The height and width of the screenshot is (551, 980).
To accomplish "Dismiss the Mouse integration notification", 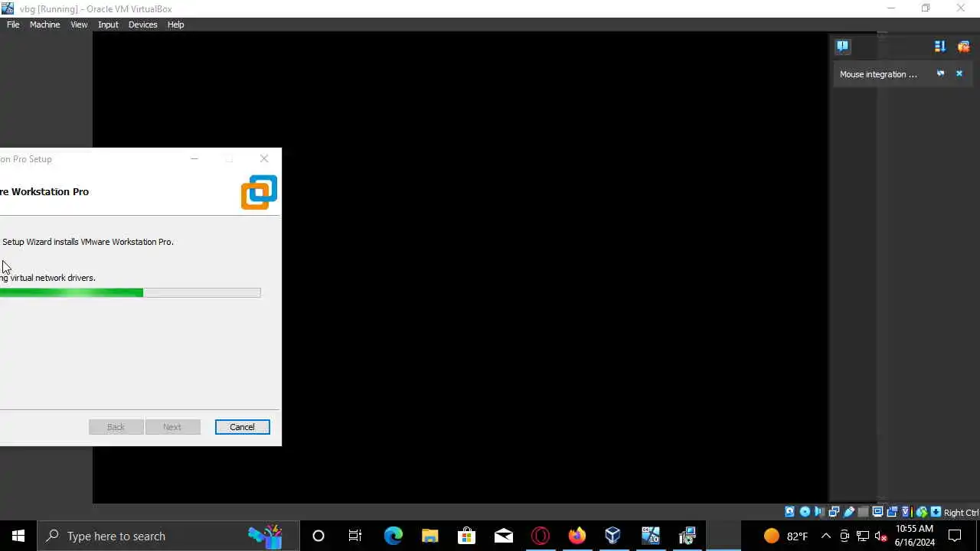I will coord(959,73).
